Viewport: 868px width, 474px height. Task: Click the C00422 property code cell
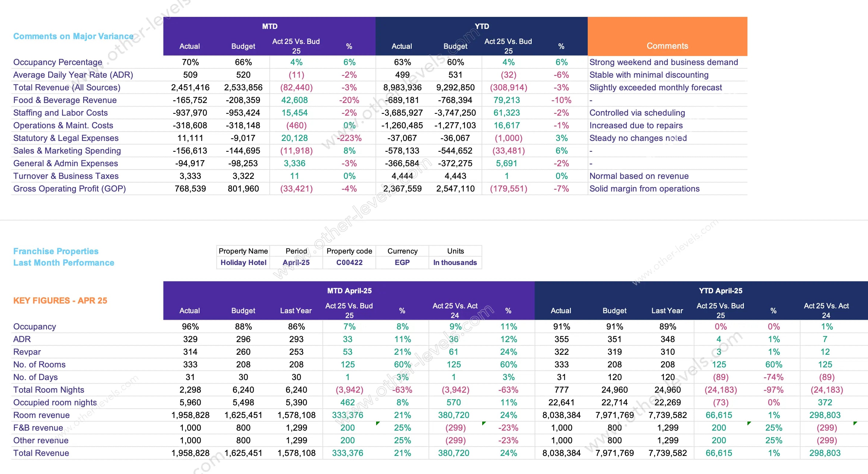349,263
